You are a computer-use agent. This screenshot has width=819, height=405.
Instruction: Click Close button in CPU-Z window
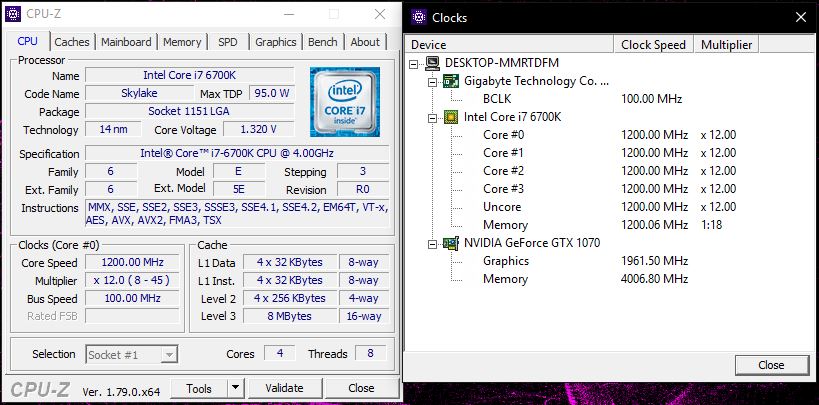[x=361, y=388]
